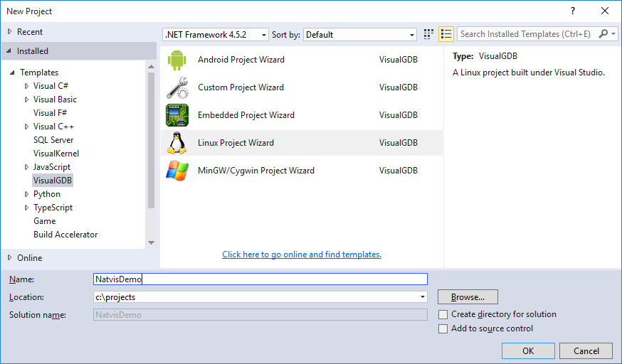The height and width of the screenshot is (364, 622).
Task: Click the Custom Project Wizard wrench icon
Action: tap(177, 87)
